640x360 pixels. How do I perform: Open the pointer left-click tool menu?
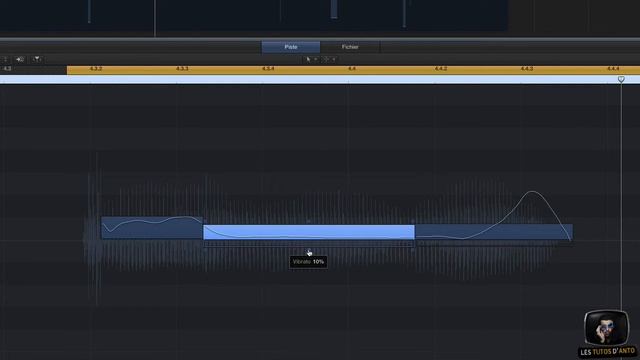(x=311, y=60)
